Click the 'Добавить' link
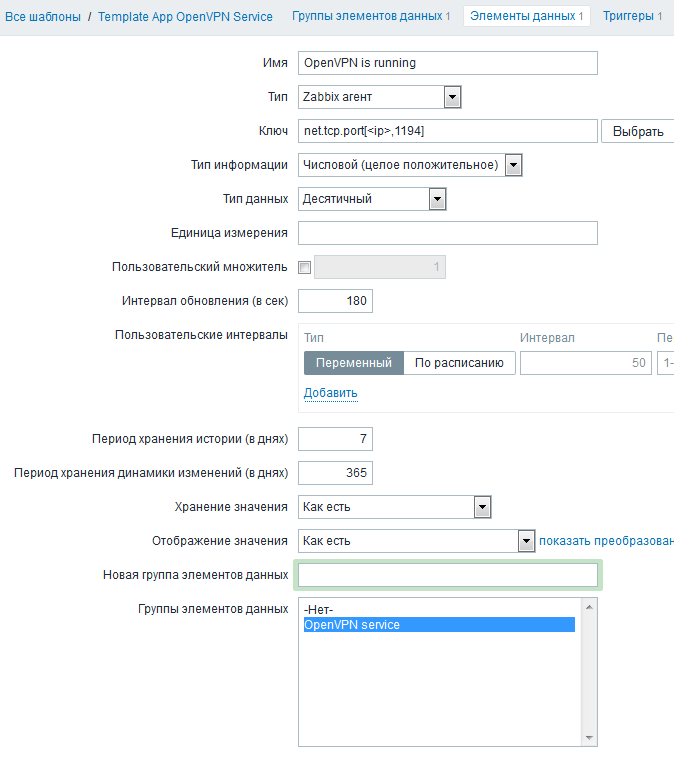Viewport: 674px width, 759px height. (331, 393)
